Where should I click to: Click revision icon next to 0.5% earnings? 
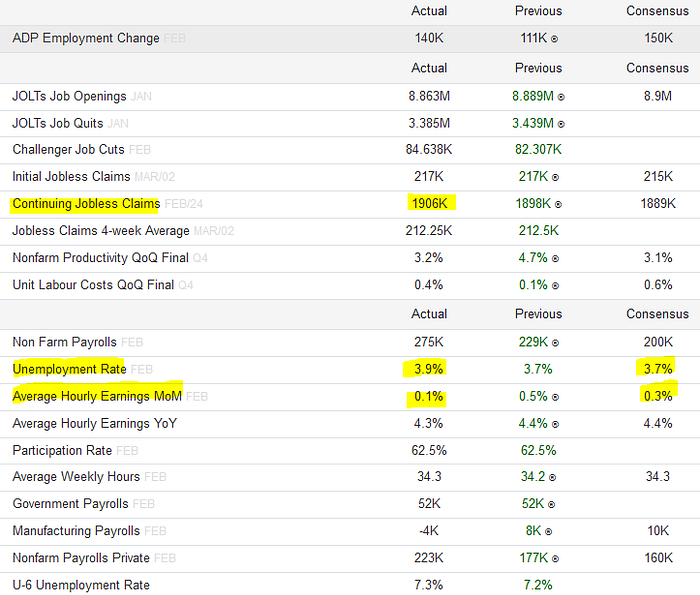tap(555, 397)
